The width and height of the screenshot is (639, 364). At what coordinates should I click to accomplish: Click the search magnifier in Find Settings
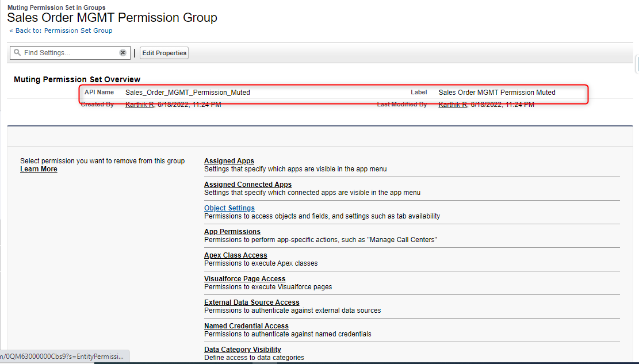(x=17, y=52)
